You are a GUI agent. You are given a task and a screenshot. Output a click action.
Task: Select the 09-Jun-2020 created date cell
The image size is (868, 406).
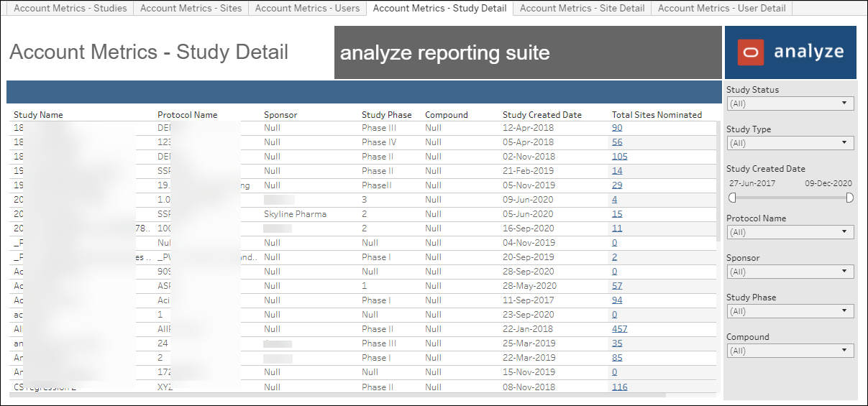[x=528, y=200]
